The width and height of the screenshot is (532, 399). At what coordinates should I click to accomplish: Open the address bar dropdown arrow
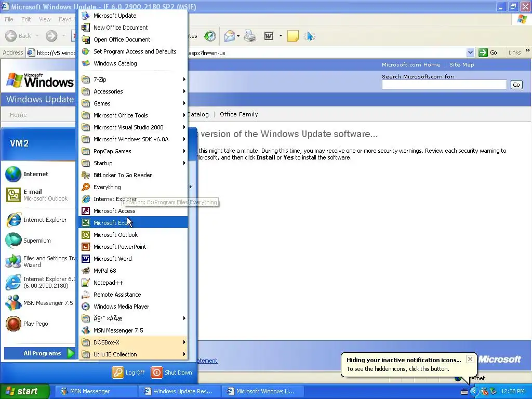pyautogui.click(x=470, y=52)
